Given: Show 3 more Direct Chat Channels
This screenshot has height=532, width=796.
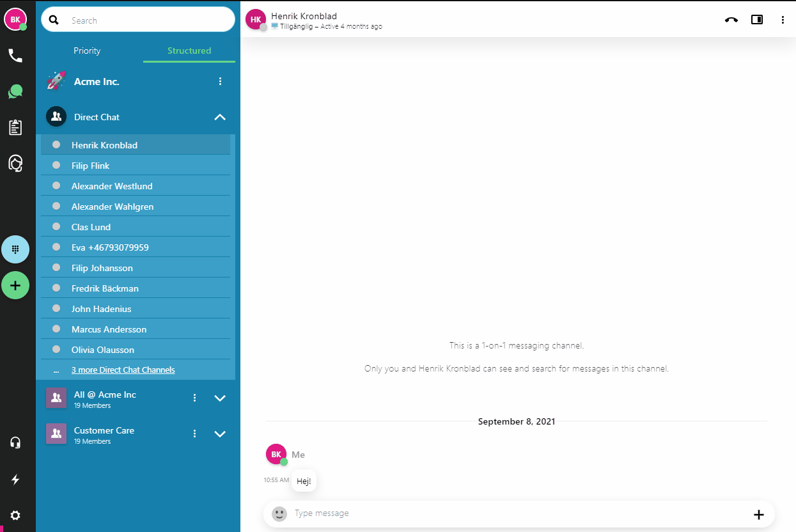Looking at the screenshot, I should click(x=123, y=370).
